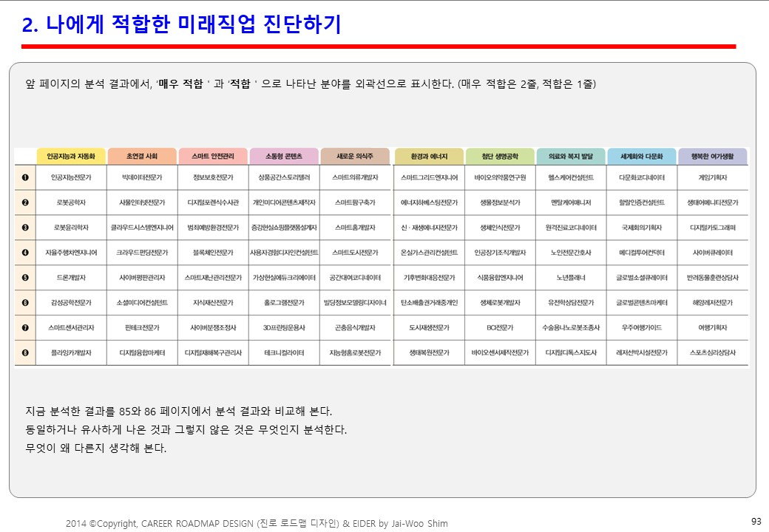Click the '초연결 사회' column header
Screen dimensions: 769x532
142,156
